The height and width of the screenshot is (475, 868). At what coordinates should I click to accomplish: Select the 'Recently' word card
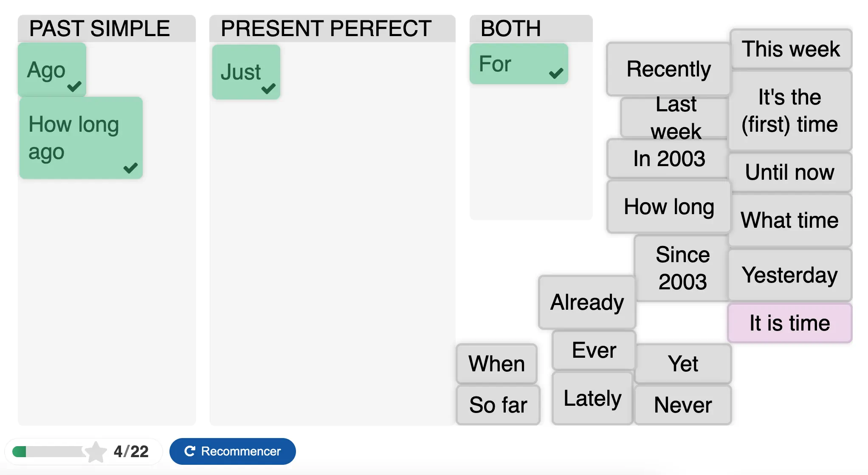coord(668,69)
